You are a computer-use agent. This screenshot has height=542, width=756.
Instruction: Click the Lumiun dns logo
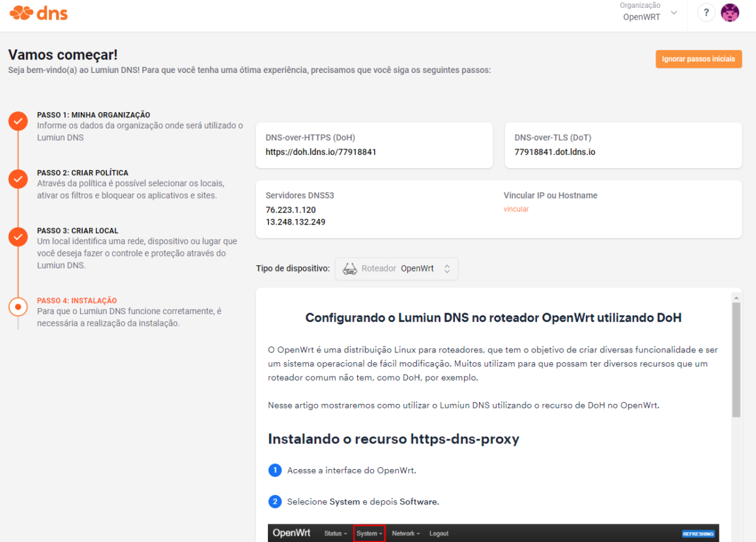click(x=37, y=12)
